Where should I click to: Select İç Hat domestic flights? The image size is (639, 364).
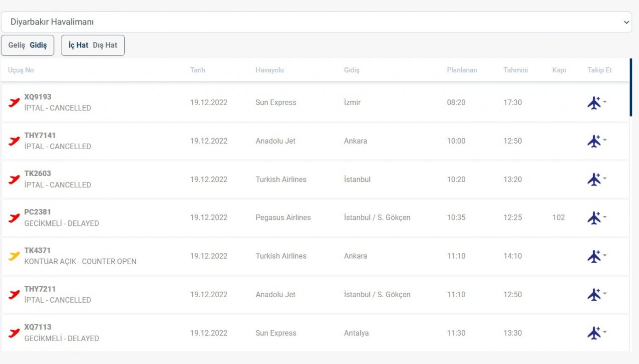pyautogui.click(x=78, y=45)
